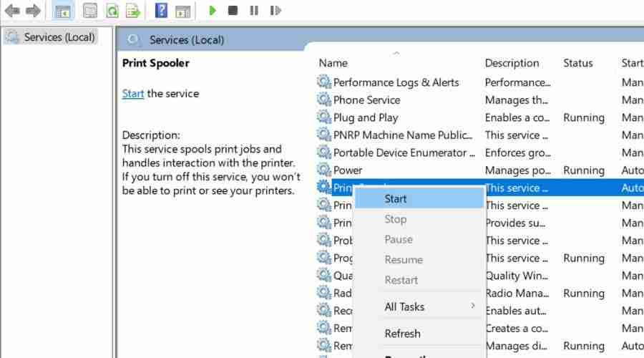Click the Enforces gro... description cell

518,153
